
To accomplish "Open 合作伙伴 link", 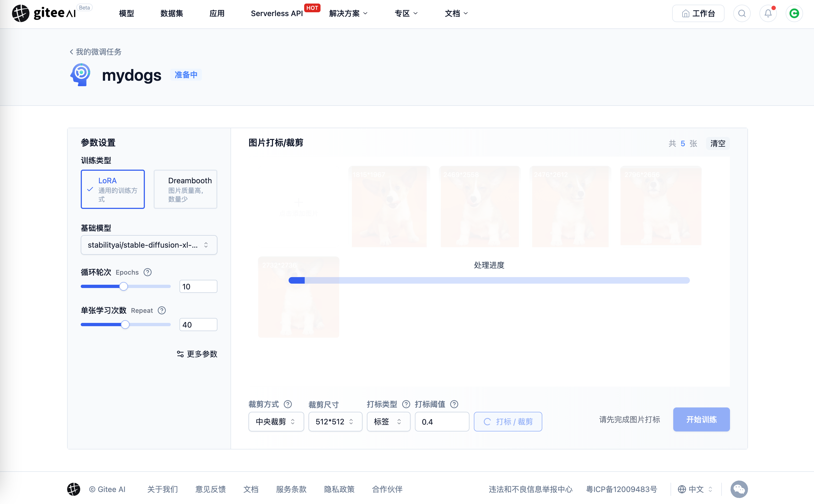I will 387,489.
